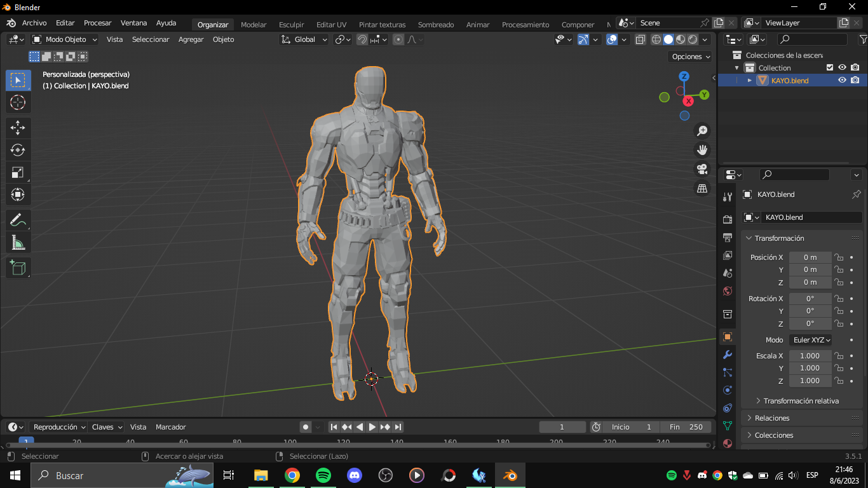The image size is (868, 488).
Task: Pin the KAYO.blend properties panel
Action: [856, 194]
